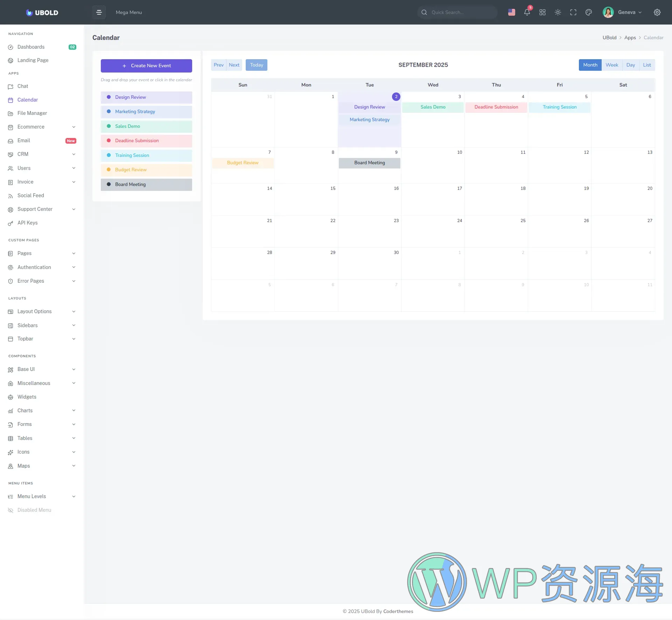672x620 pixels.
Task: Switch calendar to List view
Action: click(x=647, y=65)
